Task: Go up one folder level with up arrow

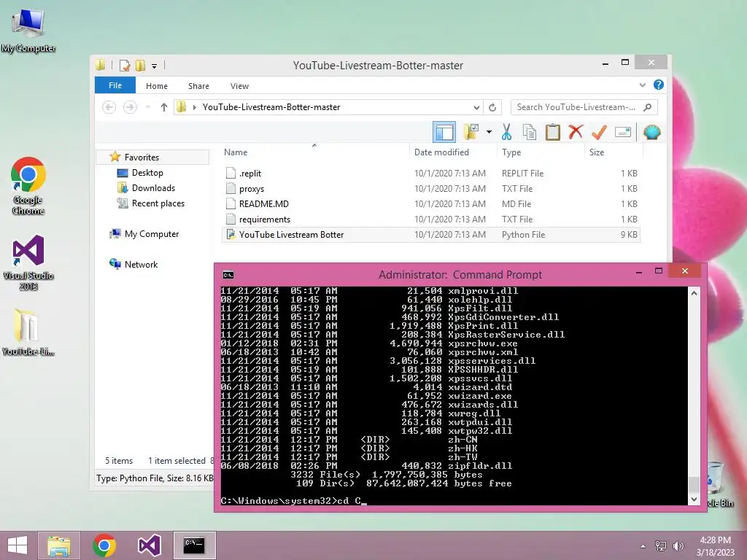Action: coord(164,107)
